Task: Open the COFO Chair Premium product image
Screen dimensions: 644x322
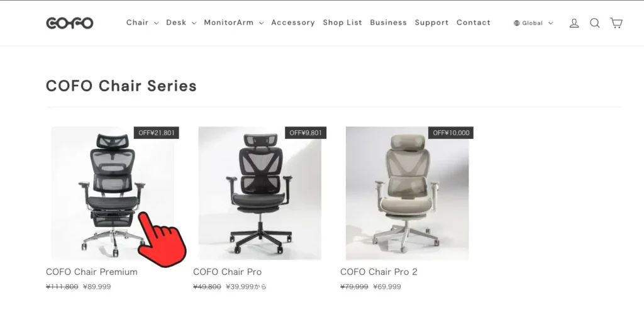Action: pos(113,193)
